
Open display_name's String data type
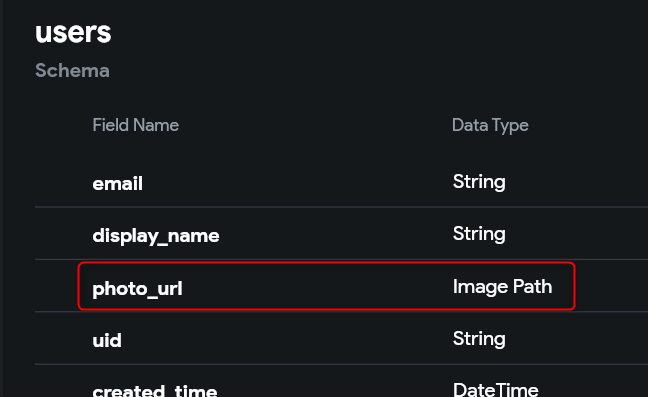[x=479, y=234]
